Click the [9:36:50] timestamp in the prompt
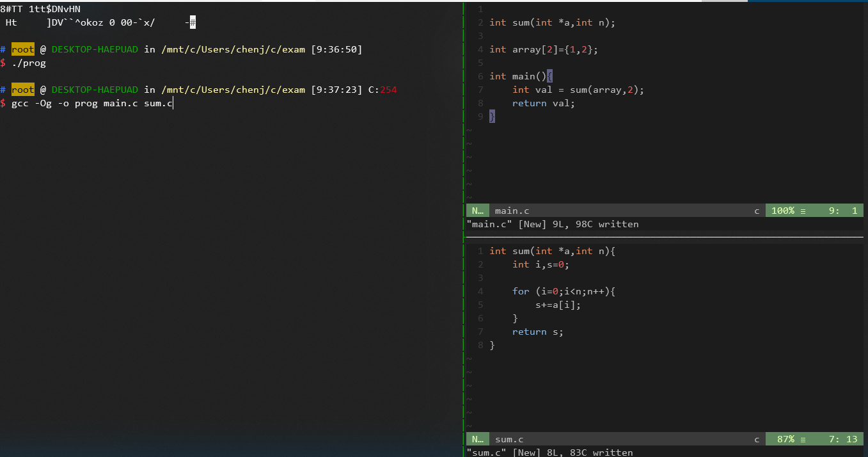The height and width of the screenshot is (457, 868). (336, 49)
